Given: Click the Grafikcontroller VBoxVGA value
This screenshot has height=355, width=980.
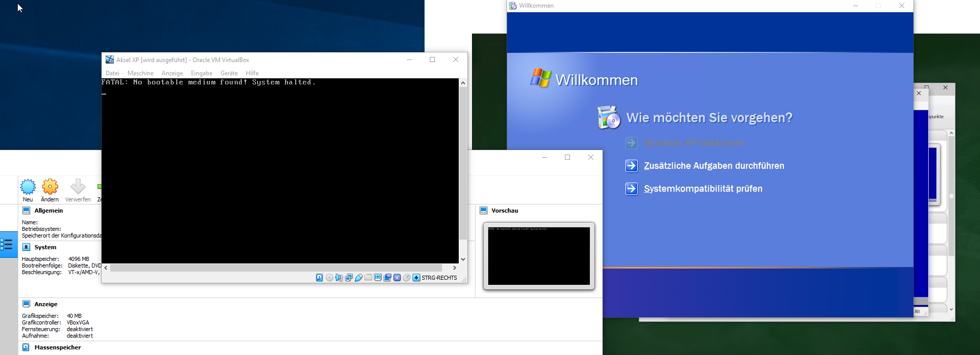Looking at the screenshot, I should pyautogui.click(x=78, y=322).
